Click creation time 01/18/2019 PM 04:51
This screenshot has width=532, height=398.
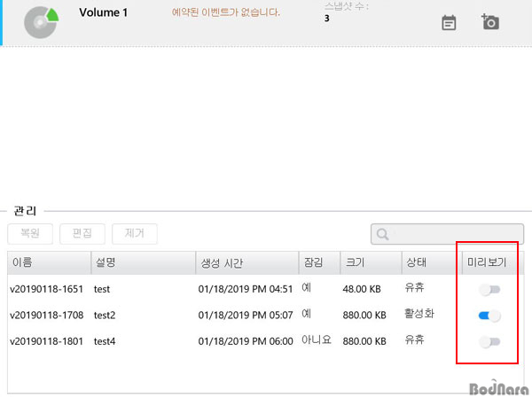coord(246,290)
